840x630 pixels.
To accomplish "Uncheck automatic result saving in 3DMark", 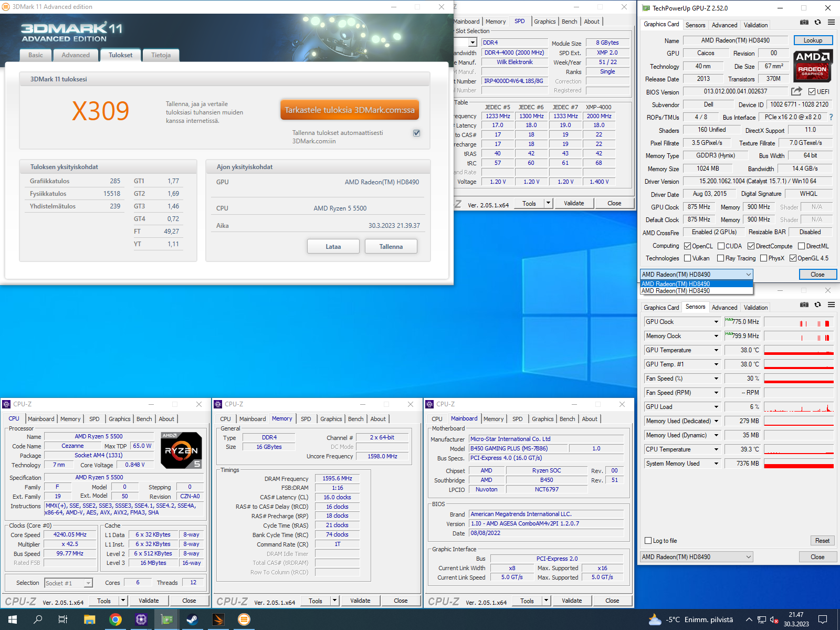I will (x=416, y=133).
